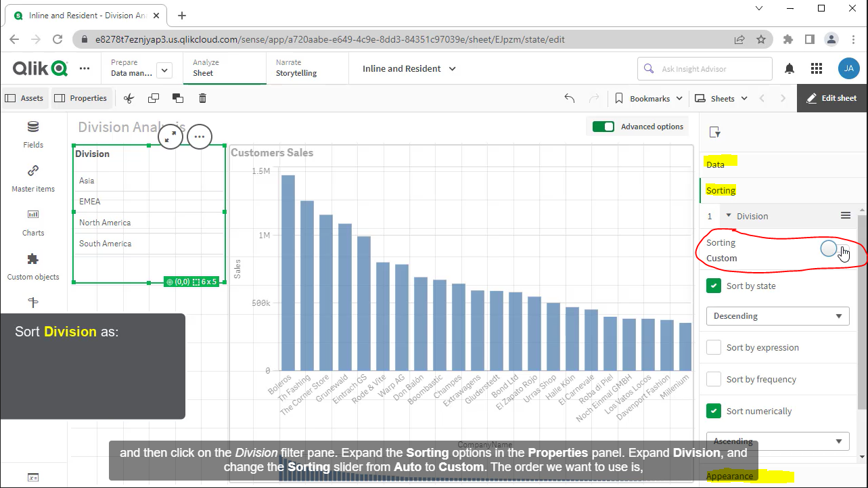Viewport: 868px width, 488px height.
Task: Toggle the Assets panel button
Action: [24, 98]
